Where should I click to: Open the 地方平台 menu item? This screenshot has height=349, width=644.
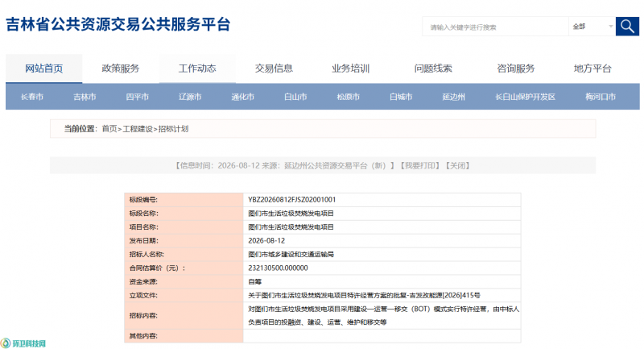coord(592,69)
